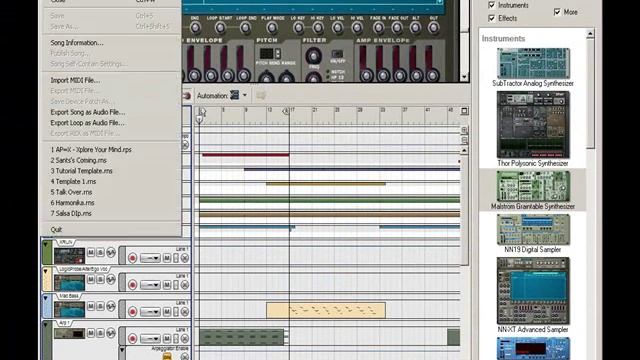Image resolution: width=640 pixels, height=360 pixels.
Task: Open the Automation dropdown arrow
Action: [x=244, y=96]
